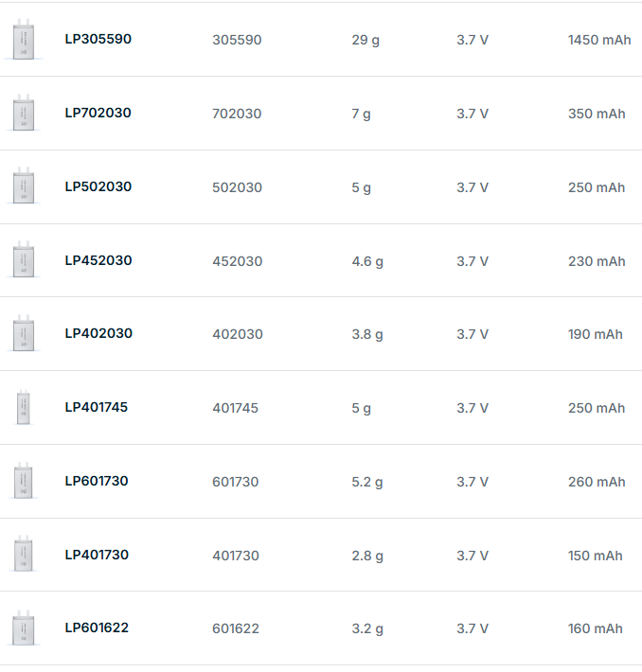Click the 1450 mAh capacity value

(x=598, y=40)
